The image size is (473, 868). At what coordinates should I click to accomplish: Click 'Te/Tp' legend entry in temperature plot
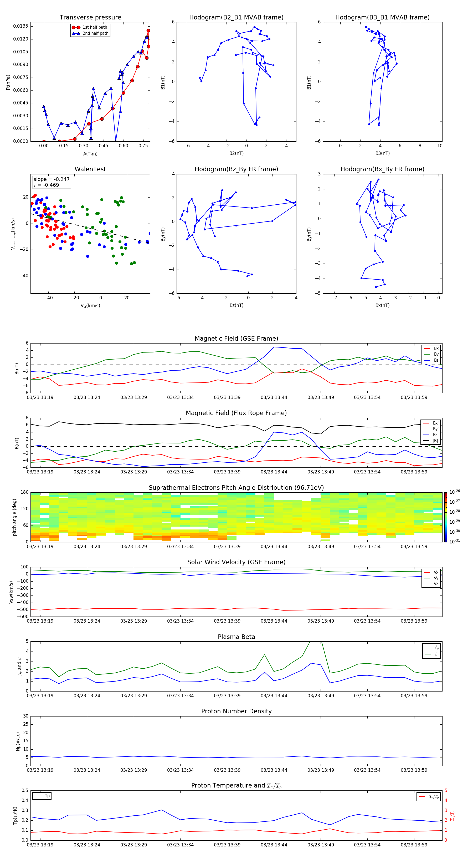pyautogui.click(x=429, y=796)
